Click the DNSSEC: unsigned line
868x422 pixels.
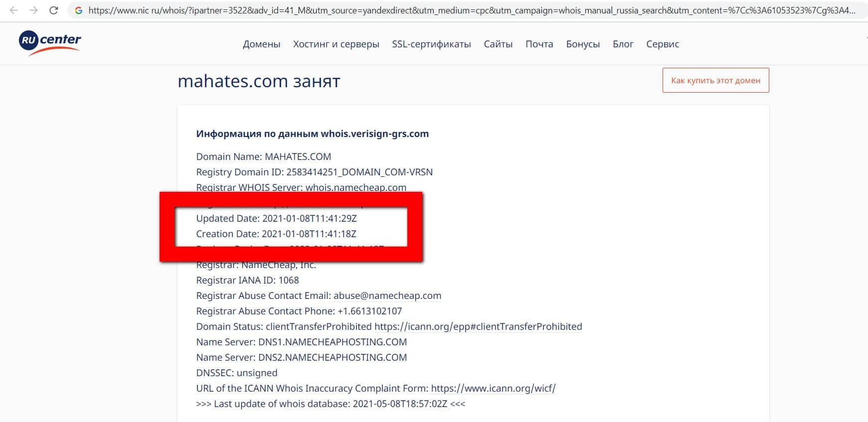pyautogui.click(x=237, y=373)
